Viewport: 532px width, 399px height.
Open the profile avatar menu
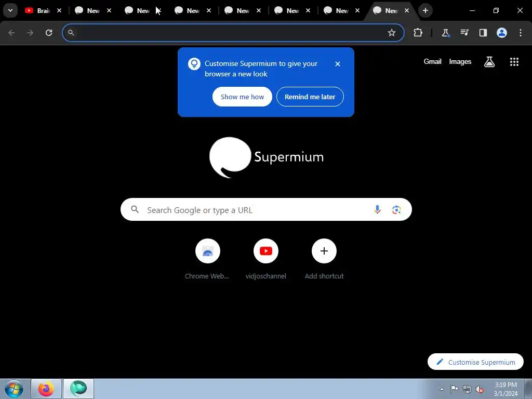[x=502, y=33]
